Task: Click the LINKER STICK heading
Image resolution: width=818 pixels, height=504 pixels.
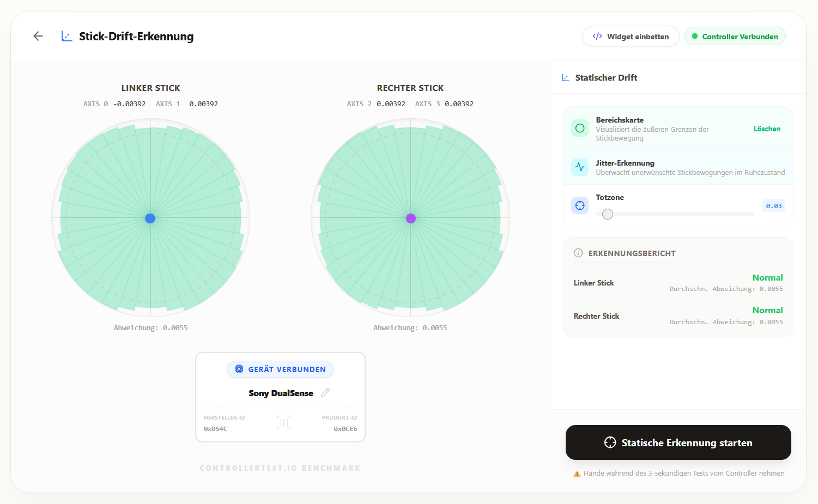Action: pos(150,88)
